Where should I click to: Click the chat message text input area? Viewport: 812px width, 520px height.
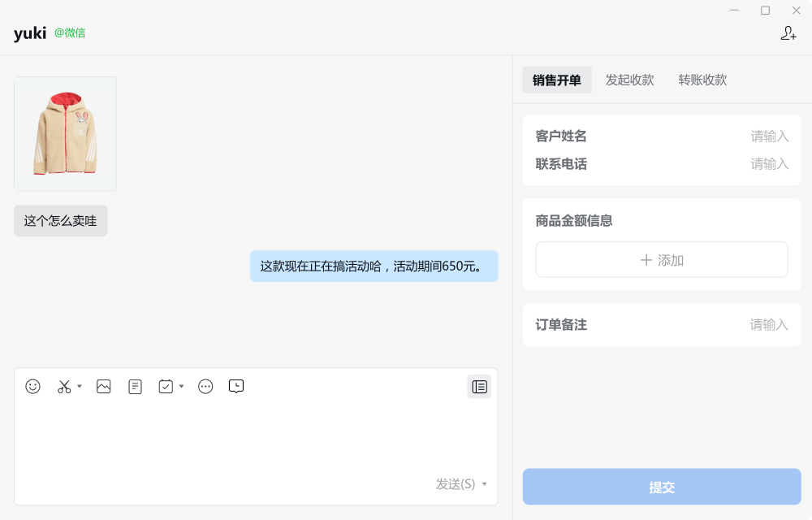click(x=256, y=438)
